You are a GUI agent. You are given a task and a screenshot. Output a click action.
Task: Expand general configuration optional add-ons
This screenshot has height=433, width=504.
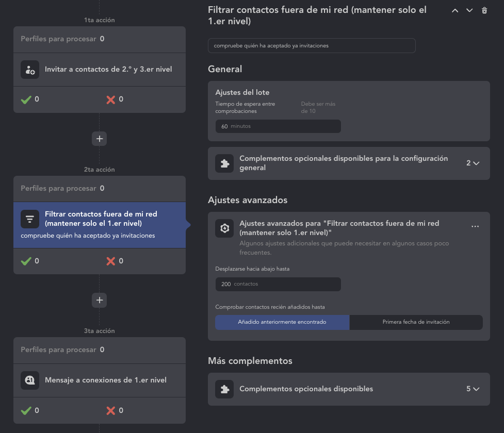pyautogui.click(x=473, y=163)
